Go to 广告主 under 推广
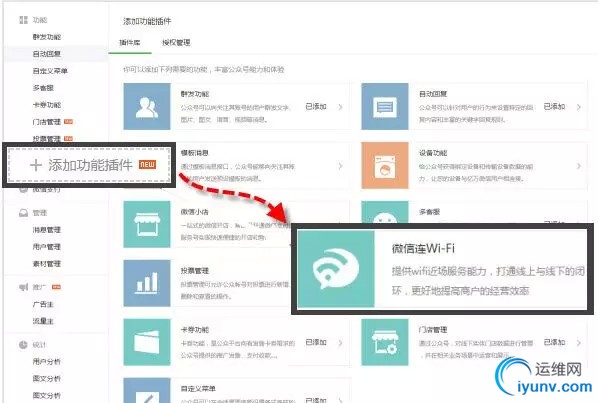 43,304
